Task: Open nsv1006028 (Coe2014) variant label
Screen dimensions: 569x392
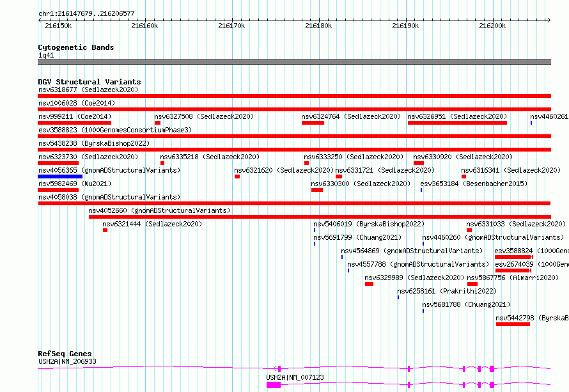Action: tap(77, 103)
